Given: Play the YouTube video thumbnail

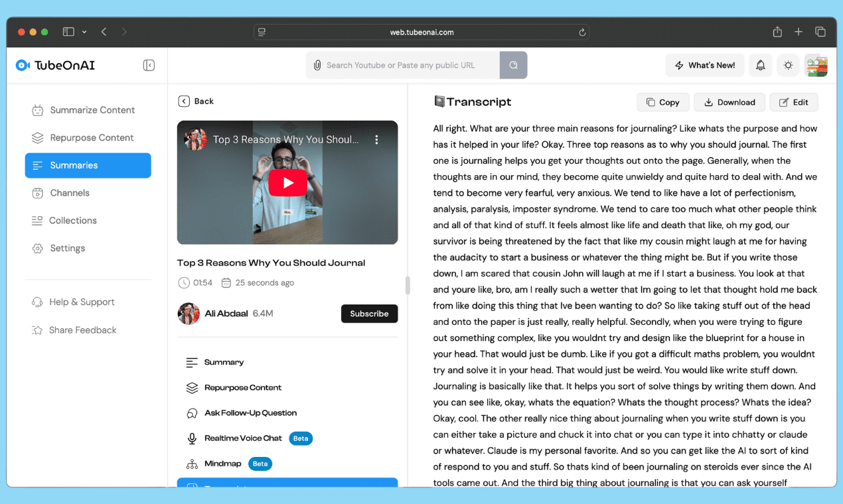Looking at the screenshot, I should (287, 182).
